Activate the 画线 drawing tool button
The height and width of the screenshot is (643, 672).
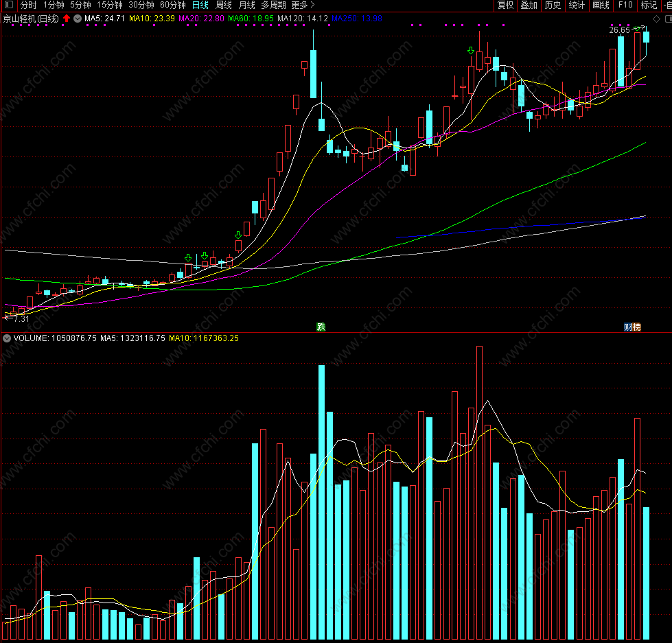pos(601,5)
